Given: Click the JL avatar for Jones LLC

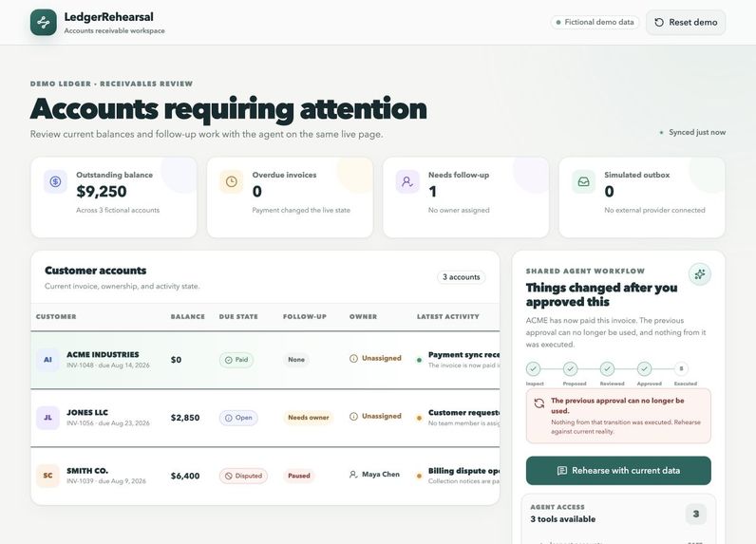Looking at the screenshot, I should pos(47,418).
